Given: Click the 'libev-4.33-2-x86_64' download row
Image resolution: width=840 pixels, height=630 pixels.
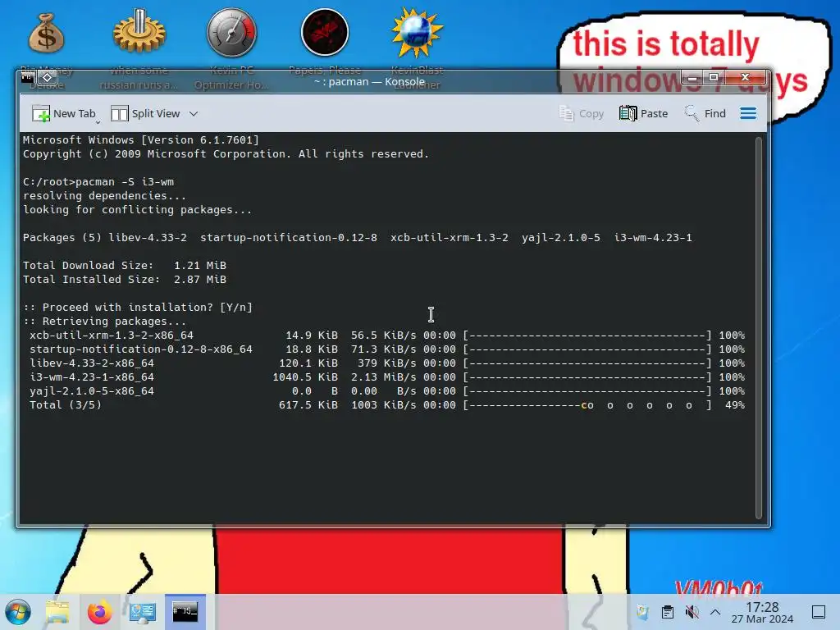Looking at the screenshot, I should tap(387, 363).
